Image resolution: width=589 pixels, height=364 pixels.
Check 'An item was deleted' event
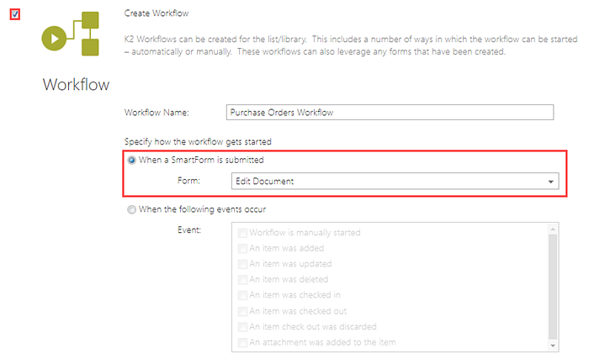pos(243,279)
